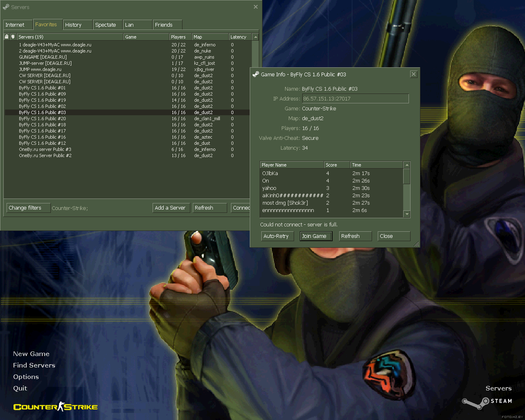Select server 'ByFly CS 1.6 Public #19'
Screen dimensions: 525x420
click(128, 100)
